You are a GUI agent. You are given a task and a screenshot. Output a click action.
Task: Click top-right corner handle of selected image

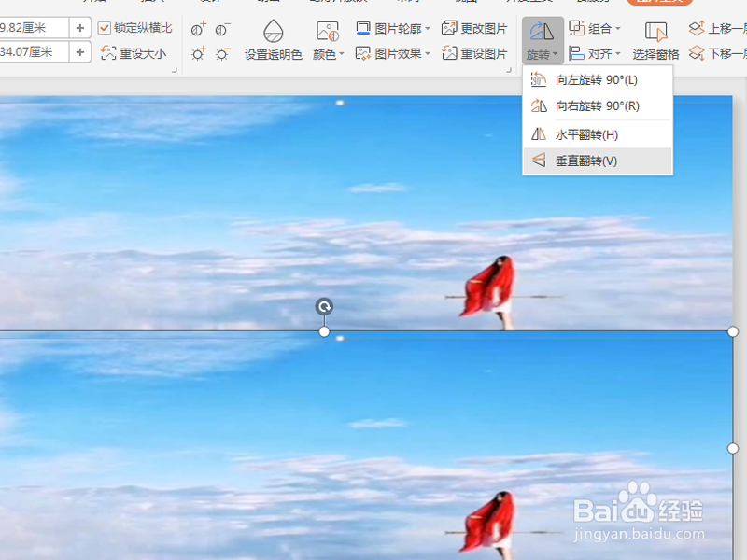coord(733,331)
